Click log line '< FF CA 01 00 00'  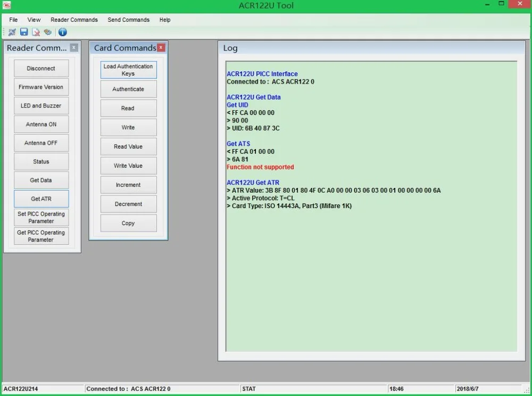[x=251, y=151]
